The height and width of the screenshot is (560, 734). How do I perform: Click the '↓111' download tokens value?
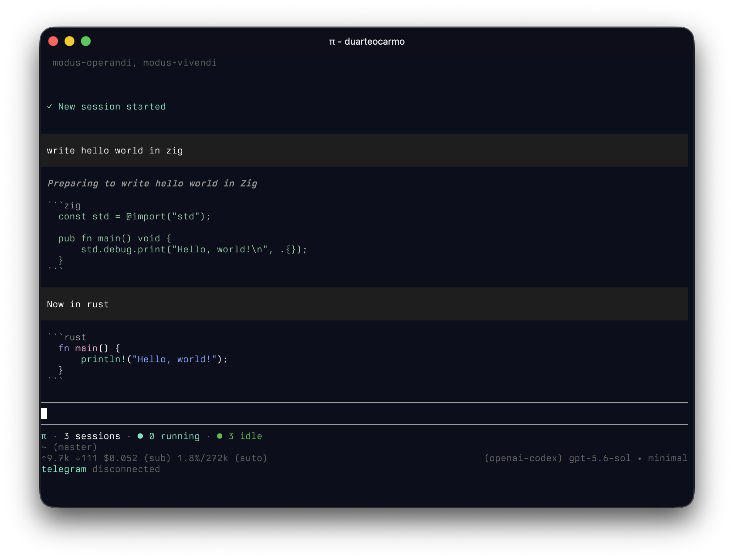[87, 458]
